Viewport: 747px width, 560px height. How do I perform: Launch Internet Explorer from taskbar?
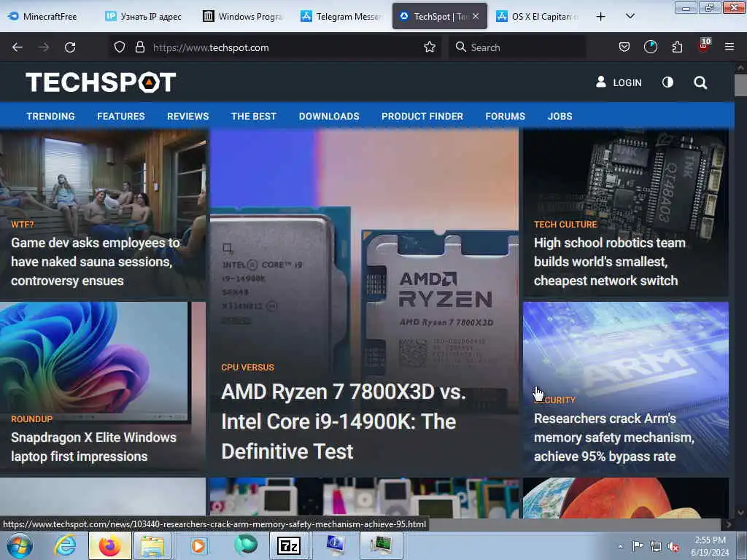(x=65, y=545)
